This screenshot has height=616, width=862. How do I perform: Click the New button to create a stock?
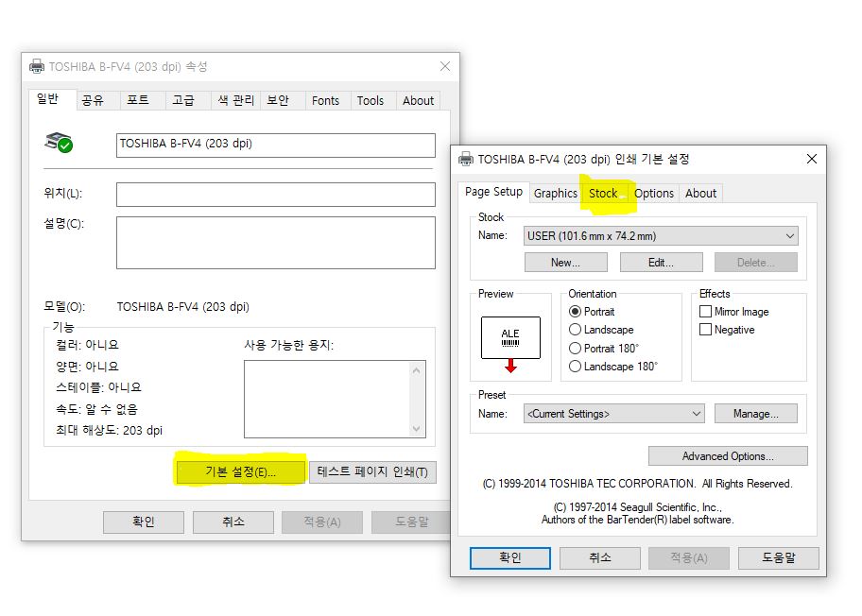coord(565,262)
